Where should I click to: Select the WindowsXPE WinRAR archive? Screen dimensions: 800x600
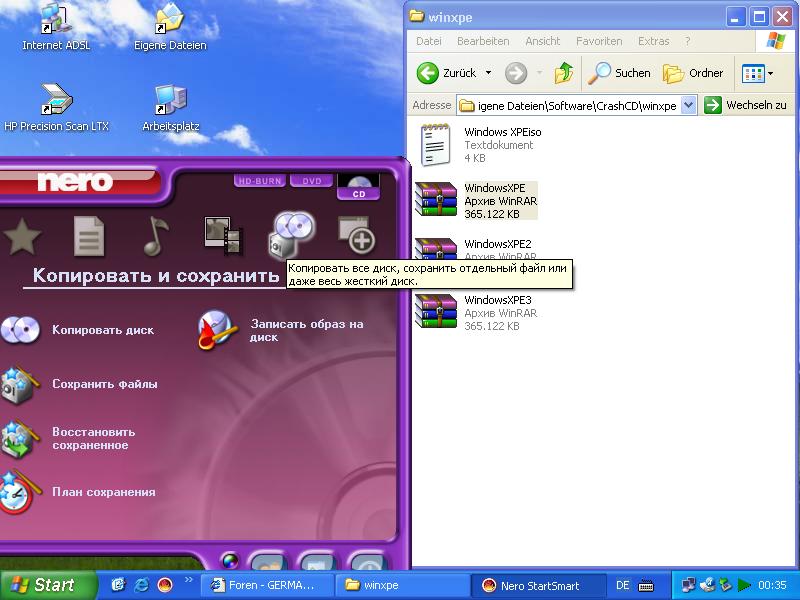pyautogui.click(x=476, y=201)
